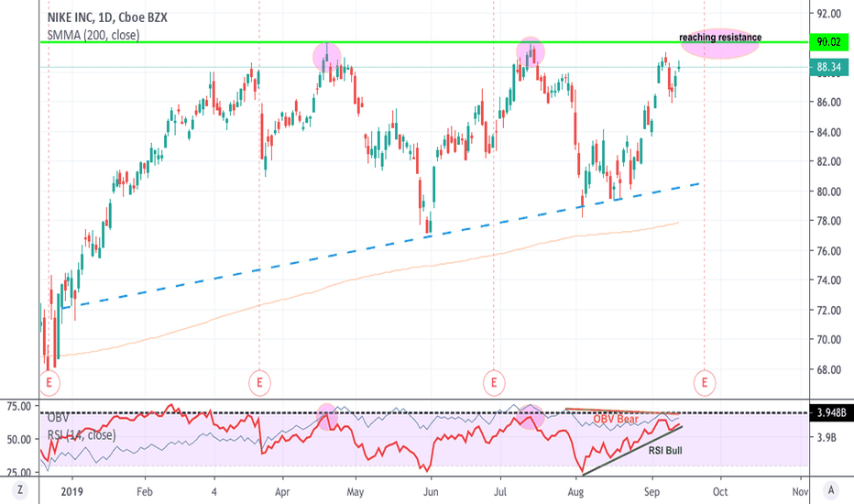
Task: Click the pink RSI circle in July
Action: (x=531, y=417)
